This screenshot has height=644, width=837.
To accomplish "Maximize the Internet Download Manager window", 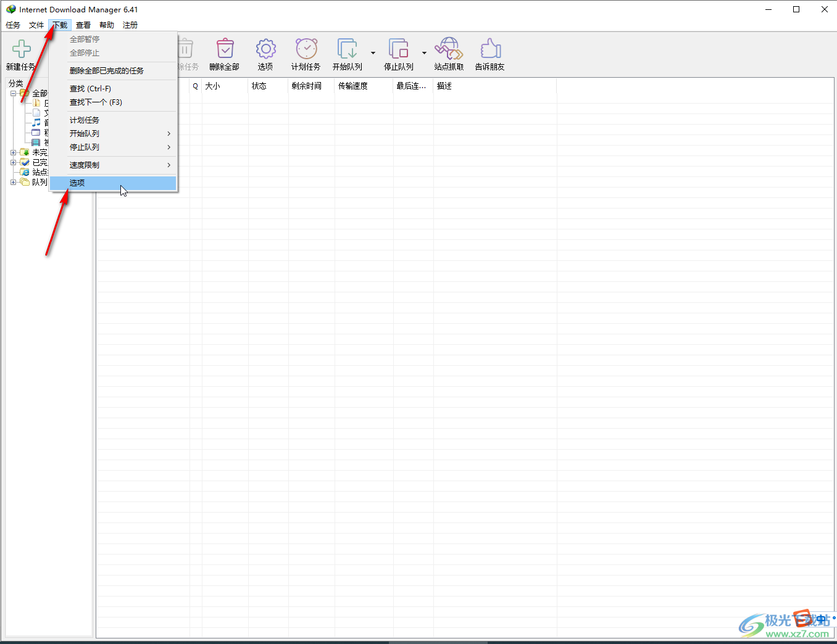I will [x=796, y=9].
